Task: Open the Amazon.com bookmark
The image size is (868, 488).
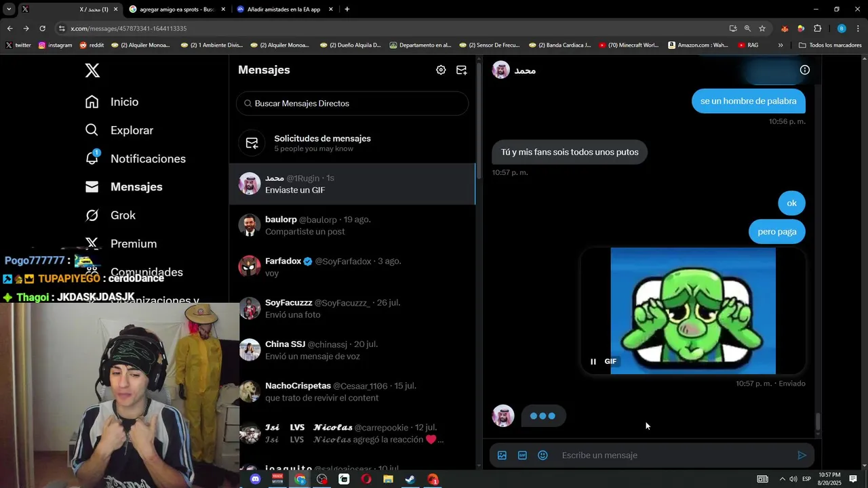Action: tap(698, 45)
